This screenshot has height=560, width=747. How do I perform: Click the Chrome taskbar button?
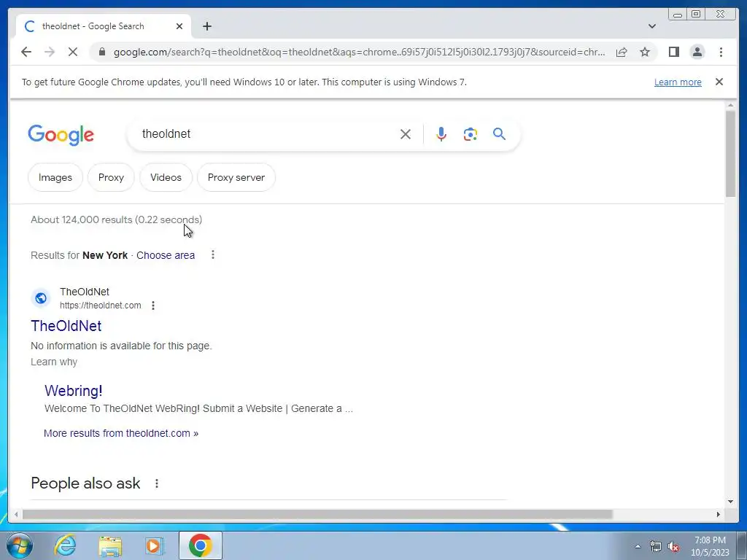click(201, 545)
